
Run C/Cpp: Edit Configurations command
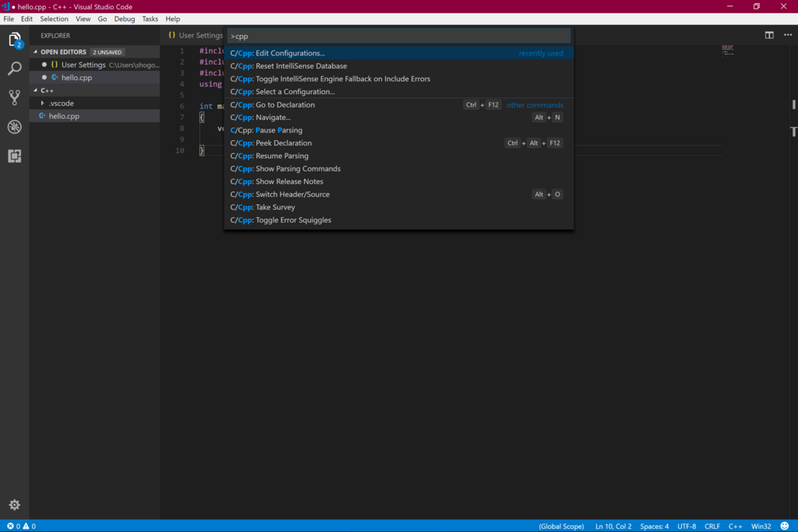(399, 53)
